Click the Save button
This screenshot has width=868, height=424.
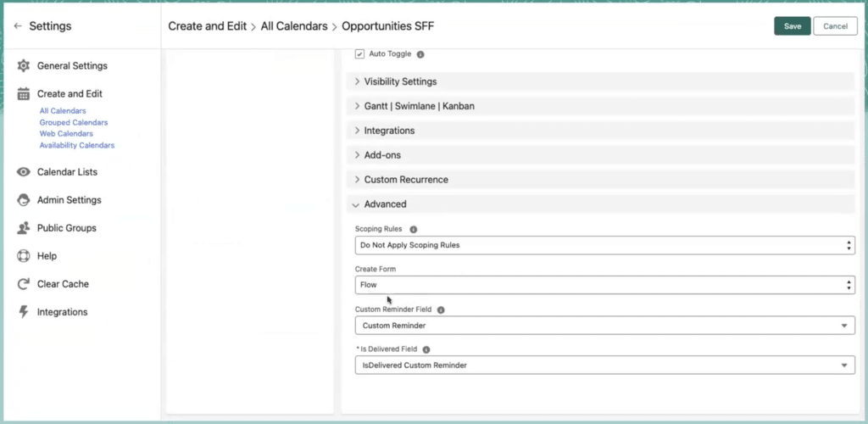(793, 26)
